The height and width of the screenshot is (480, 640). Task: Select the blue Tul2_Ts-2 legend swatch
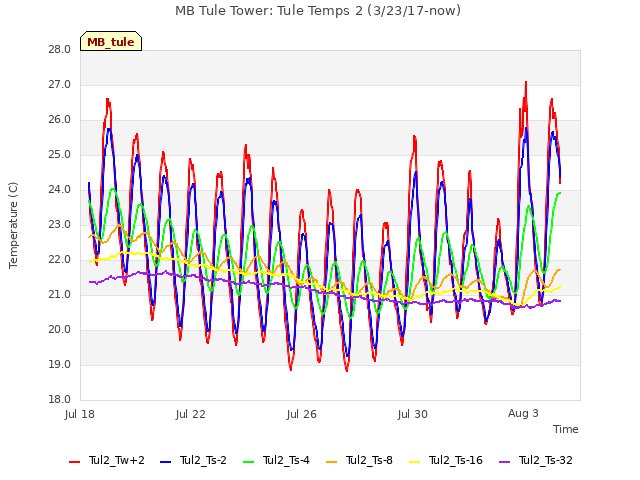click(x=165, y=462)
